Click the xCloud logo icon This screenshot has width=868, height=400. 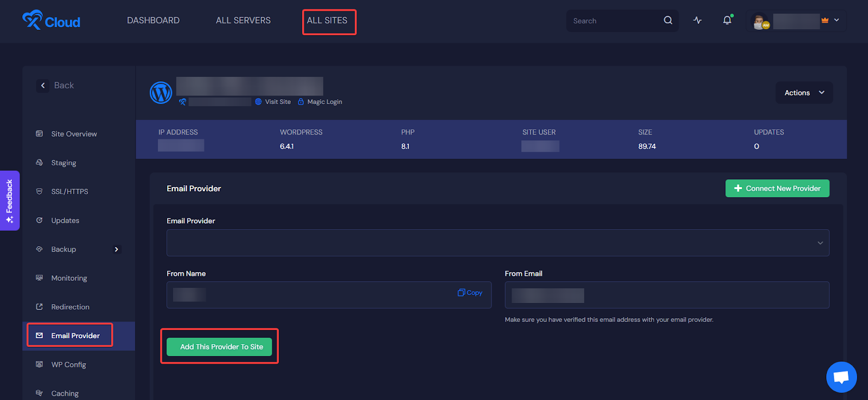[x=32, y=20]
